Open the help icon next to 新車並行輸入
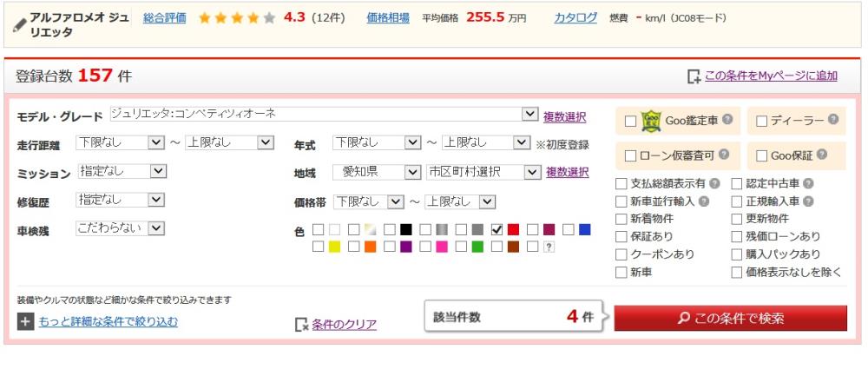868x389 pixels. 704,201
